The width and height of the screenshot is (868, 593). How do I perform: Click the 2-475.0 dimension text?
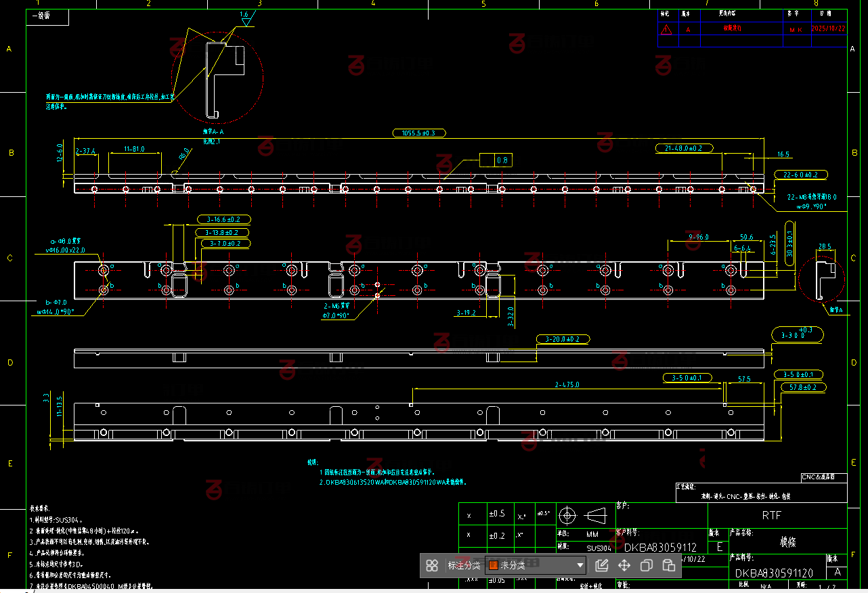click(x=567, y=385)
